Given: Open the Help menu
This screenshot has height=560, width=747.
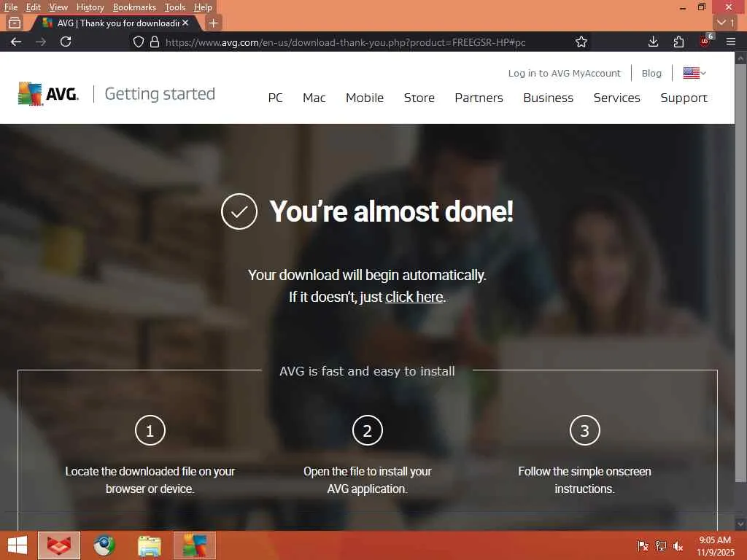Looking at the screenshot, I should [x=203, y=7].
